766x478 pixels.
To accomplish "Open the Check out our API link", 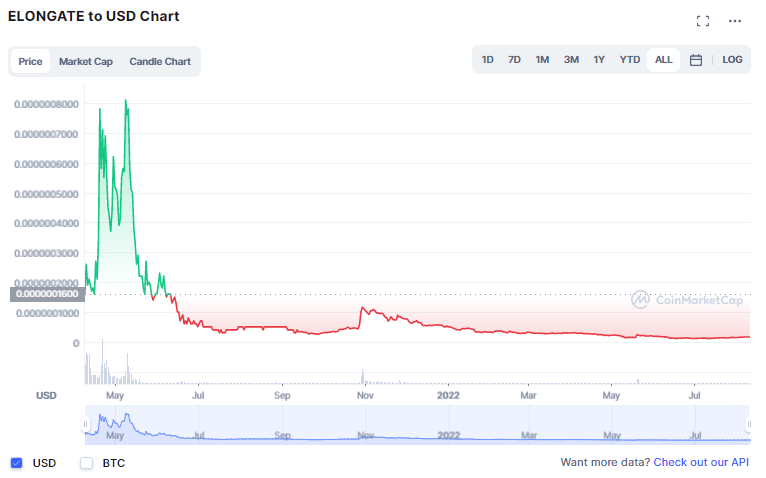I will (x=701, y=462).
